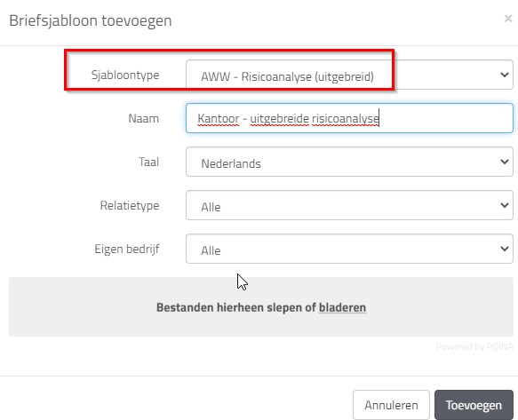
Task: Click the Sjabloontype chevron arrow
Action: tap(504, 75)
